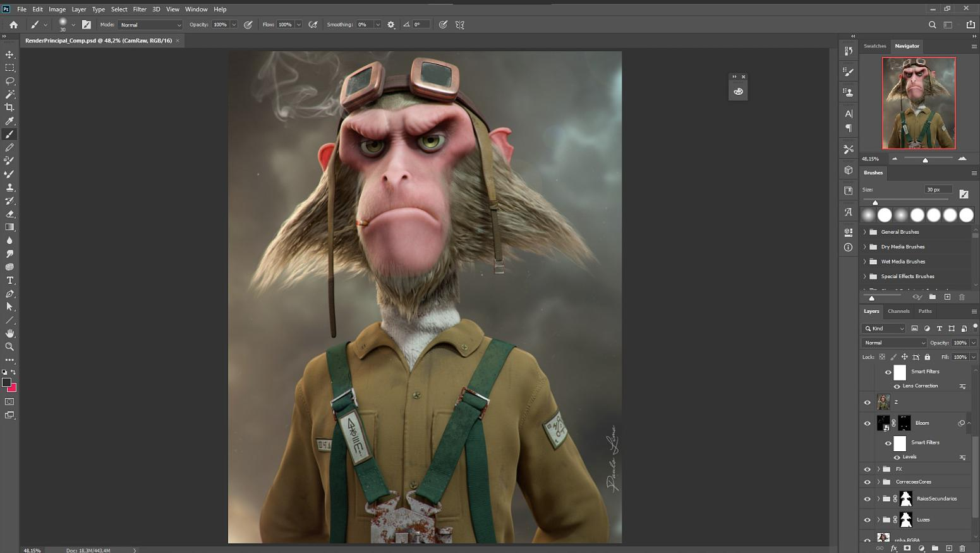The width and height of the screenshot is (980, 553).
Task: Hide the FX group
Action: click(867, 469)
